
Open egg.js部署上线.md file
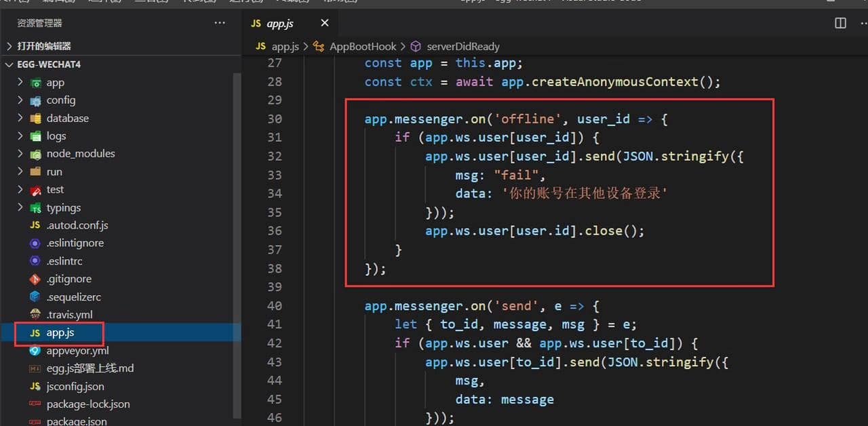click(x=90, y=368)
